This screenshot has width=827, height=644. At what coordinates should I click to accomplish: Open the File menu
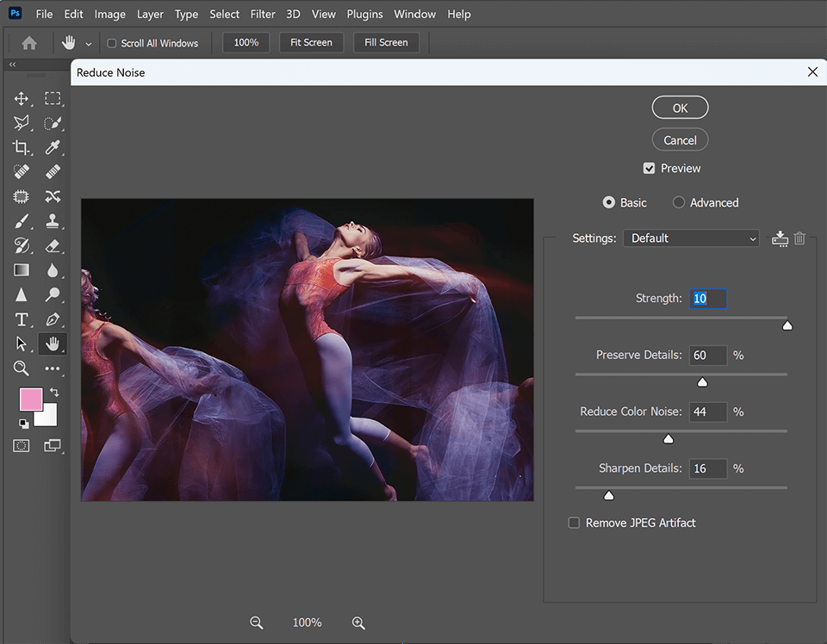[44, 15]
